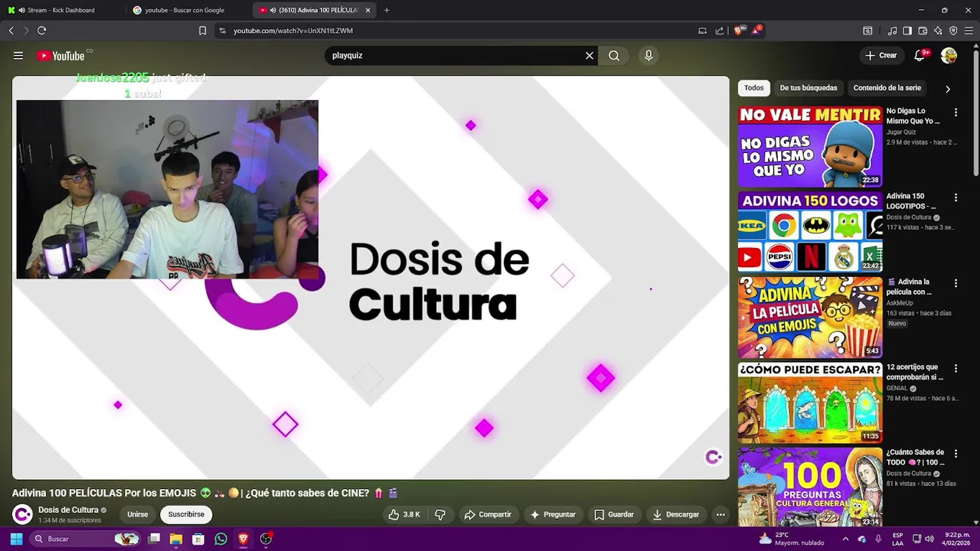Open YouTube notifications bell
The height and width of the screenshot is (551, 980).
pyautogui.click(x=920, y=55)
